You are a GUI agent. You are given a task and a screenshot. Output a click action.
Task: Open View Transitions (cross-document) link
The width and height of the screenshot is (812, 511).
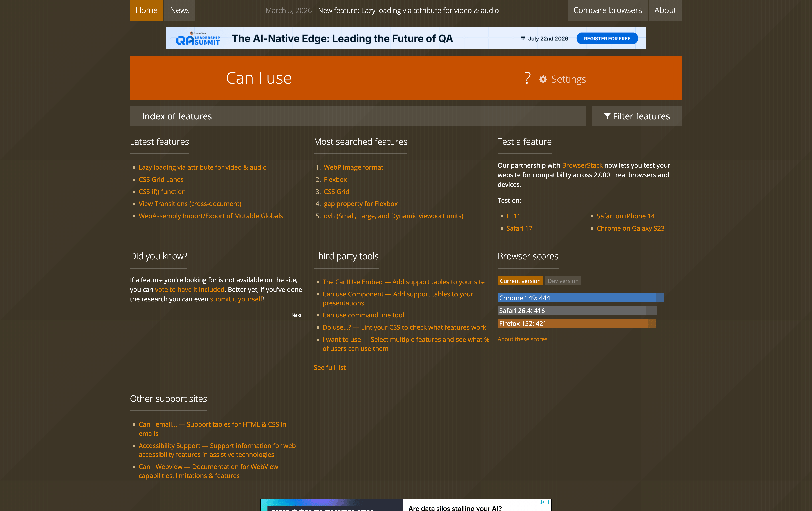pos(190,204)
